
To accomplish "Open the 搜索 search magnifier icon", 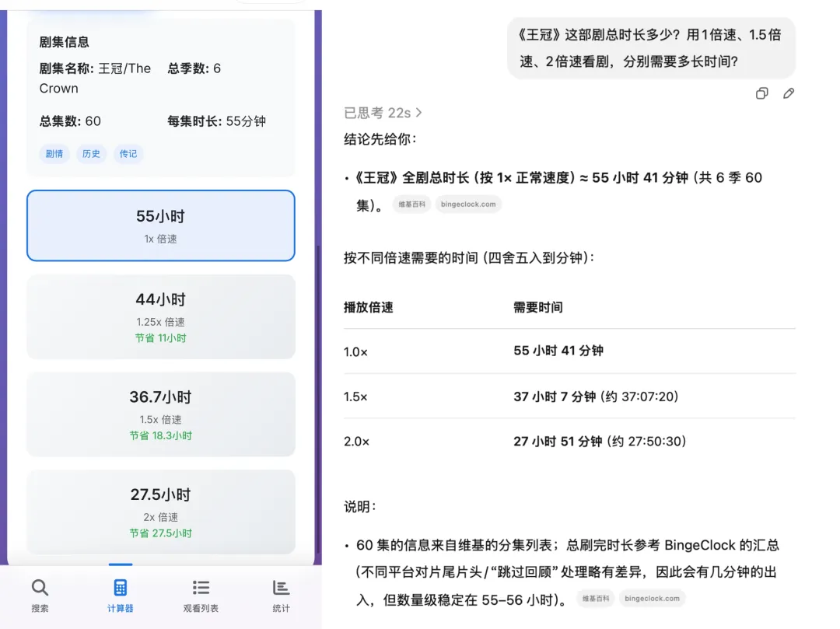I will pos(40,589).
